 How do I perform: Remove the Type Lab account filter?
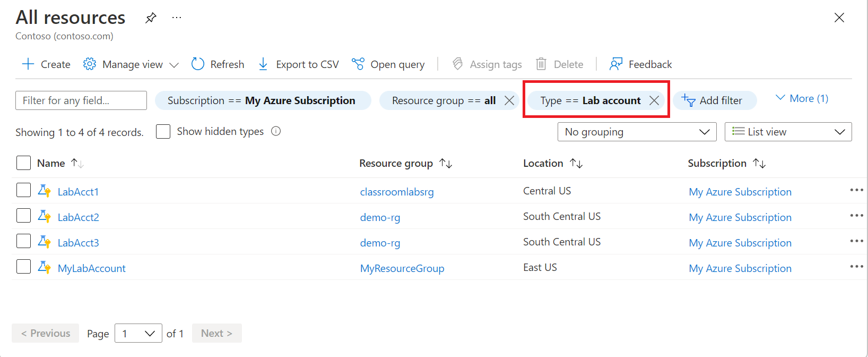[x=654, y=100]
